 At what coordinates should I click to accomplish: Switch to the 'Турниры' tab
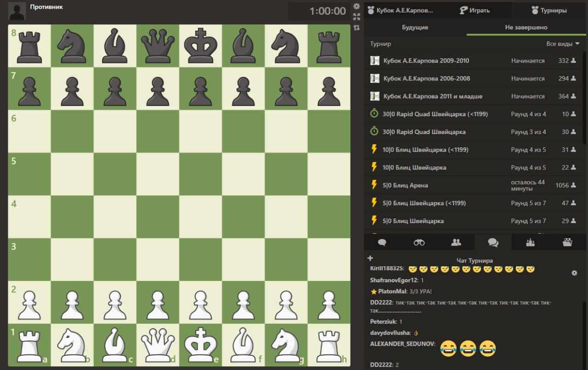click(549, 10)
